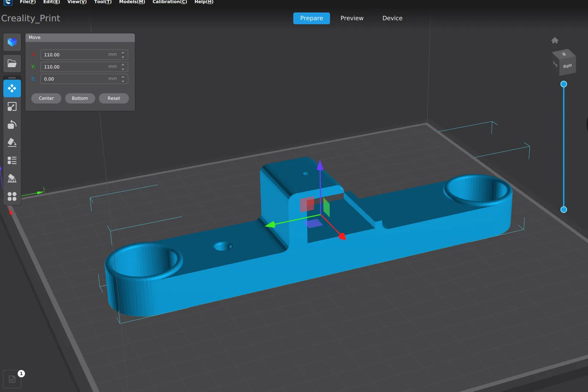Click the blue cube model library icon

click(12, 42)
